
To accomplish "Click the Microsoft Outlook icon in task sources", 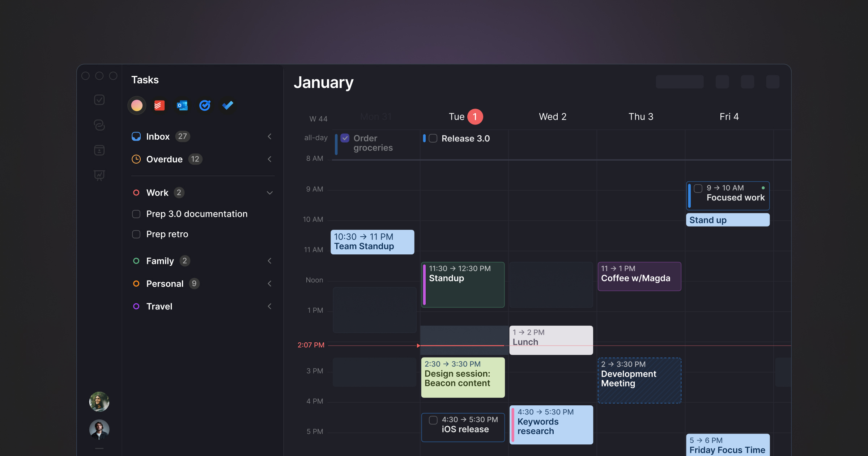I will pos(182,105).
